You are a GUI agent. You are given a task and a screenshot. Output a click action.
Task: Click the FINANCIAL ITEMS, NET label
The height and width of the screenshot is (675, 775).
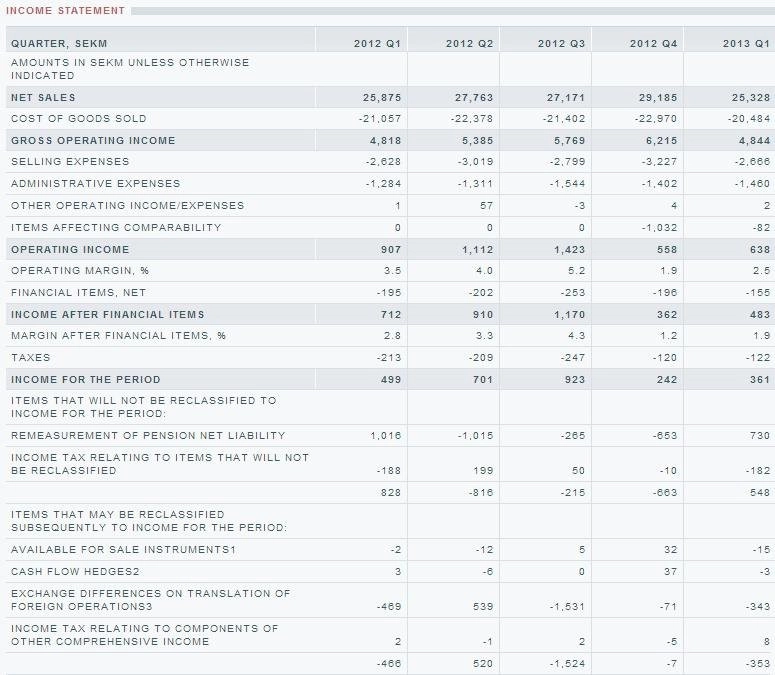click(79, 293)
